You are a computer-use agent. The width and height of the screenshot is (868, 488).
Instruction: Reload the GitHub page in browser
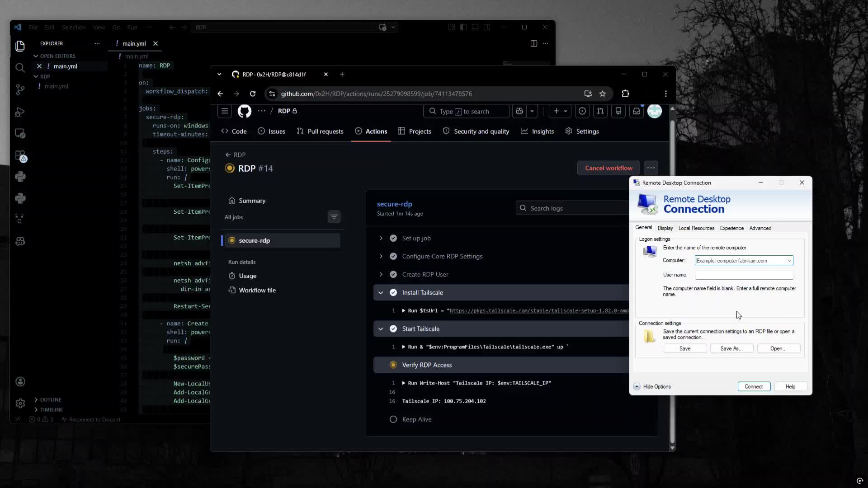coord(253,94)
